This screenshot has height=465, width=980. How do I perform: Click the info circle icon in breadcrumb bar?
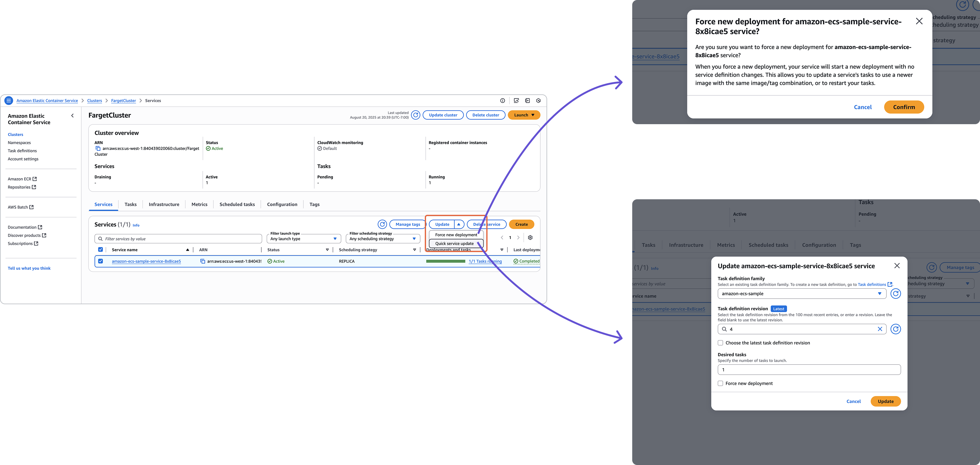click(x=502, y=101)
